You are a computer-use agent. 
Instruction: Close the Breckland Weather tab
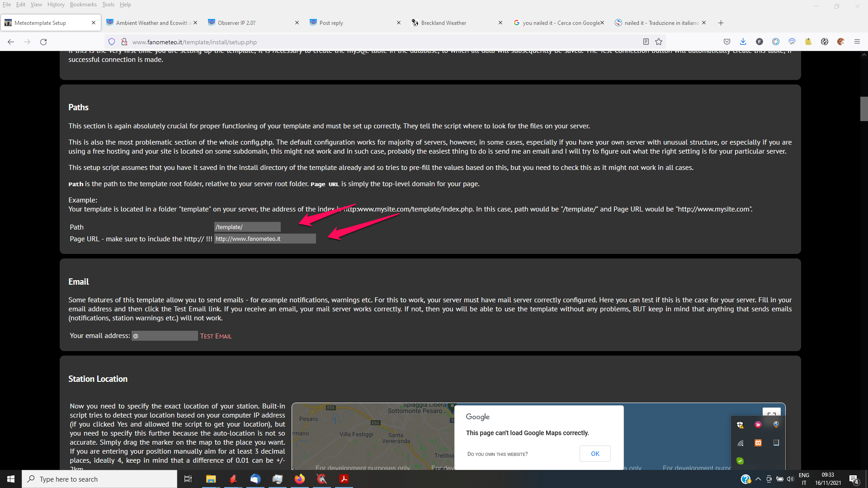[x=500, y=23]
